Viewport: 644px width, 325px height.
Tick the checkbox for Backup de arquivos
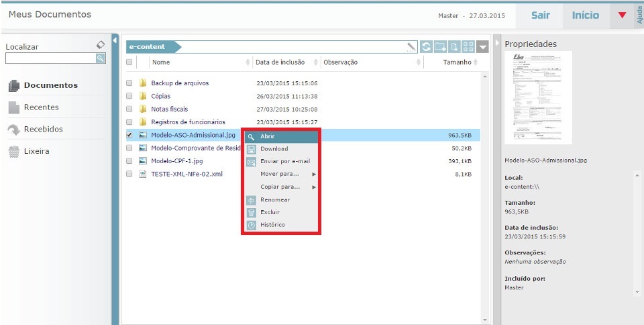click(129, 83)
